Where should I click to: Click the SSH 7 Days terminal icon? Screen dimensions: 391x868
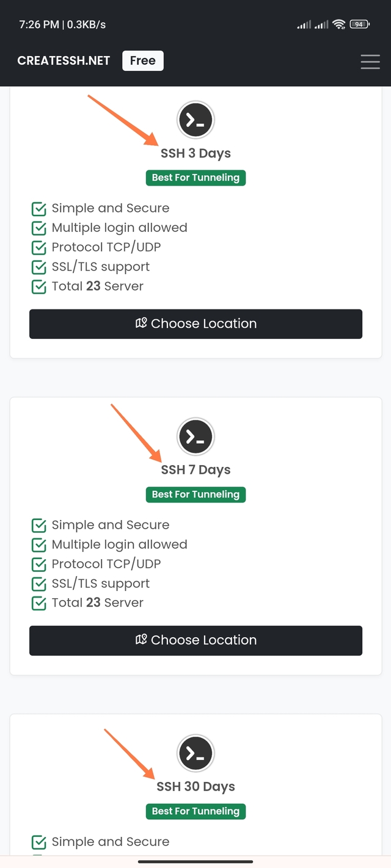[x=195, y=436]
